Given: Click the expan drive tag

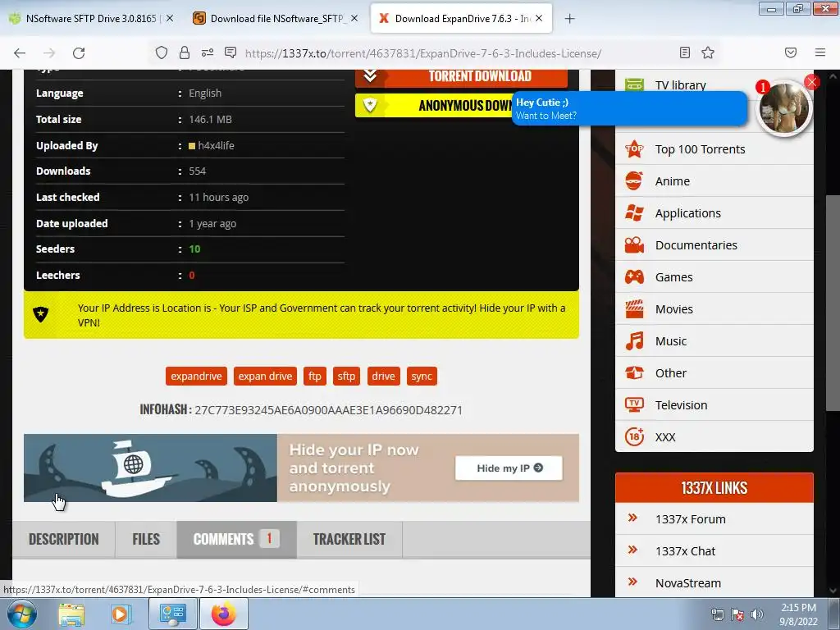Looking at the screenshot, I should click(265, 376).
